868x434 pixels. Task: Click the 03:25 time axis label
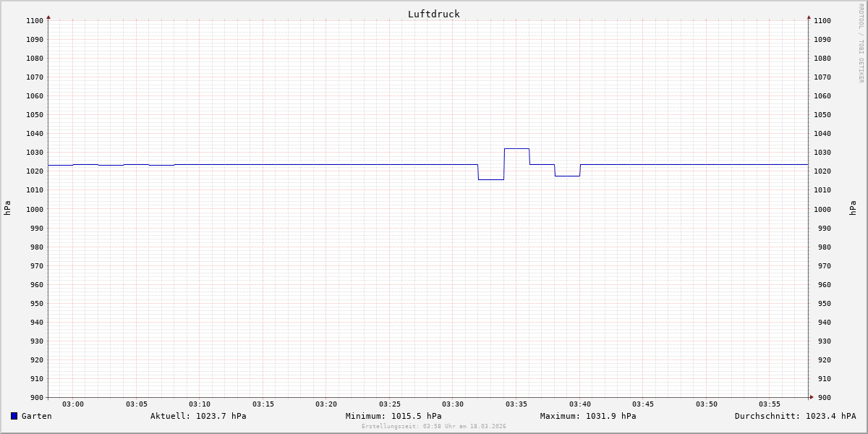pos(390,404)
